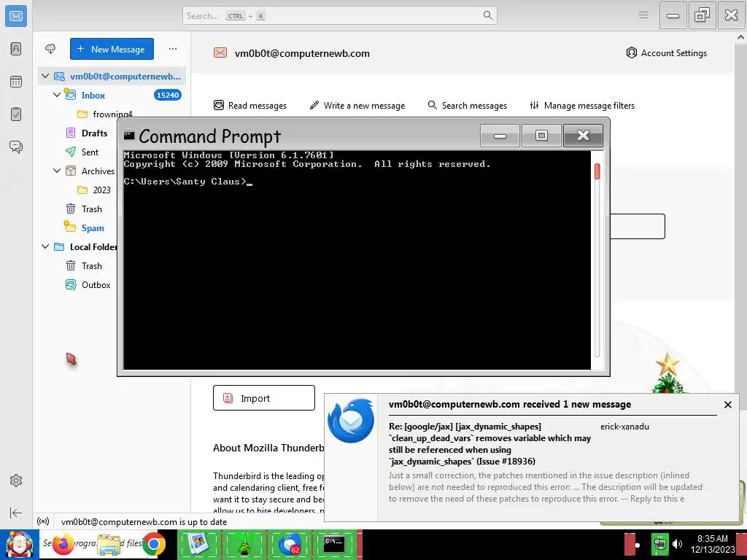The height and width of the screenshot is (560, 747).
Task: Open the Tasks space
Action: click(16, 114)
